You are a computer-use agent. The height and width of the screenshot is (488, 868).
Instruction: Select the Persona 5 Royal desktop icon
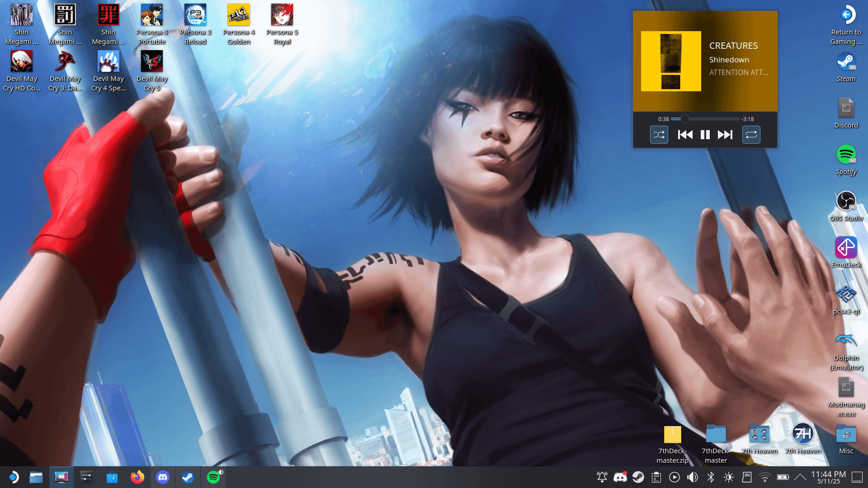click(x=282, y=24)
